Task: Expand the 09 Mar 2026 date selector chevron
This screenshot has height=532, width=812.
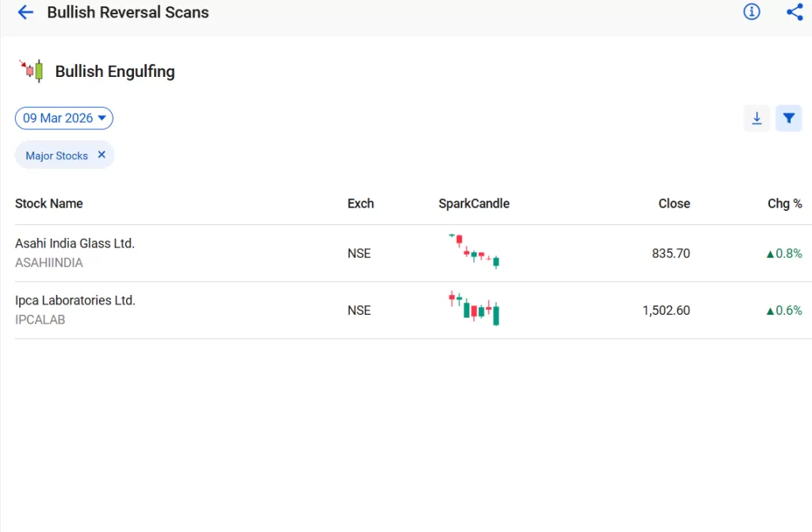Action: (x=101, y=117)
